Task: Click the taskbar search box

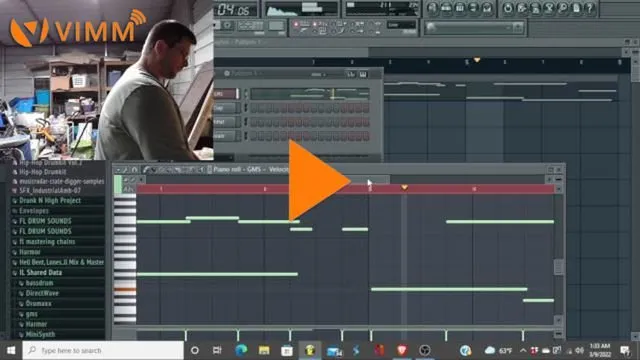Action: [x=103, y=351]
